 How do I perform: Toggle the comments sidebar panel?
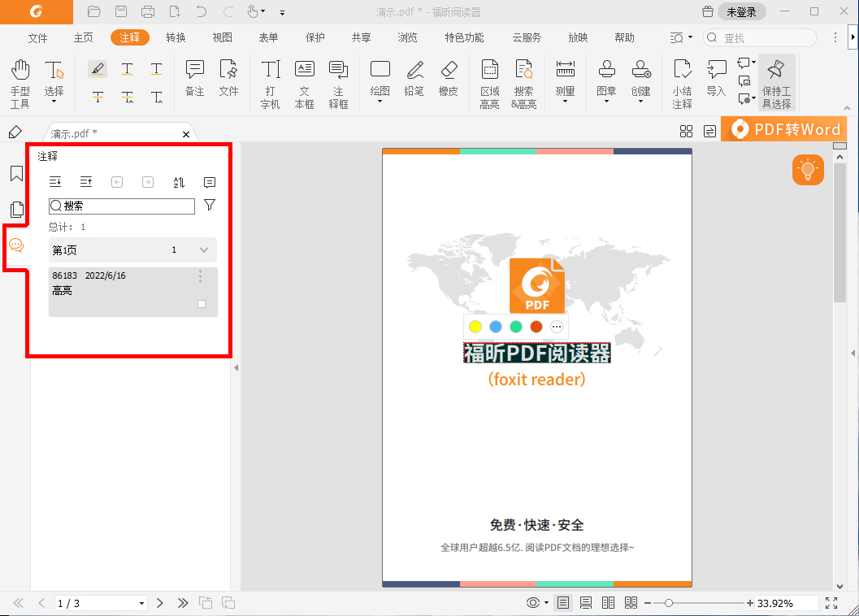(17, 246)
